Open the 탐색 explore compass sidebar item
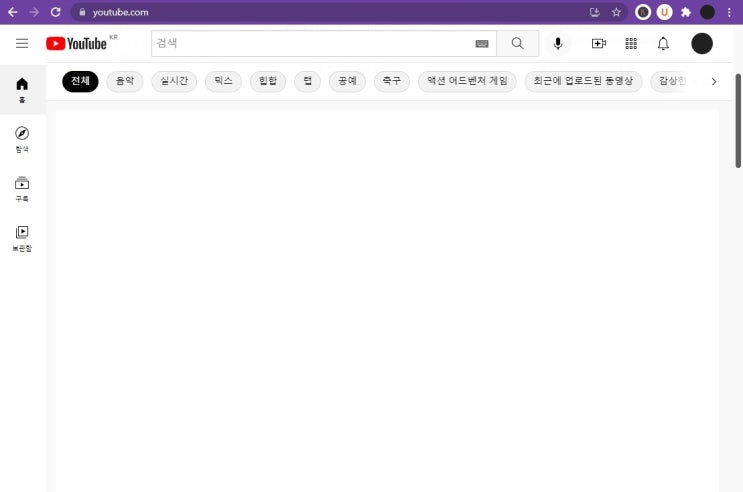The height and width of the screenshot is (492, 743). click(22, 139)
